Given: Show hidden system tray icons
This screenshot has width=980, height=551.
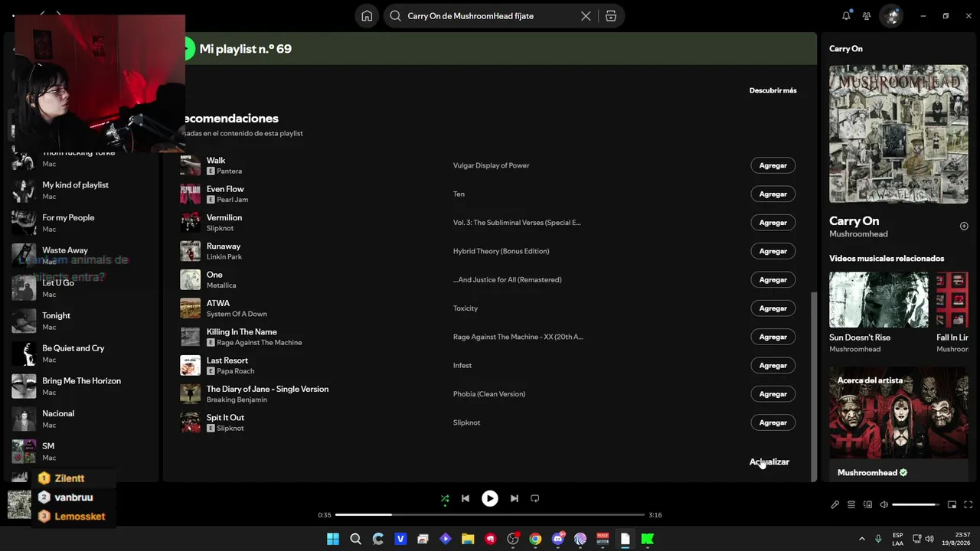Looking at the screenshot, I should coord(861,539).
